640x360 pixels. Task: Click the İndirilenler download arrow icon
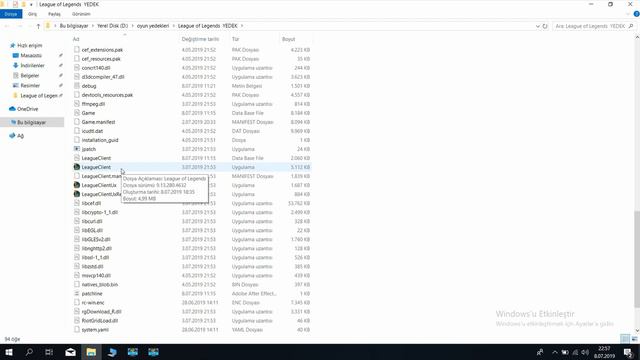pyautogui.click(x=16, y=65)
